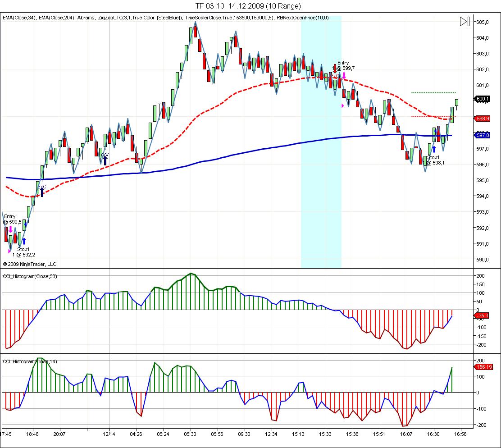The image size is (501, 448).
Task: Click the EMA(Close,204) indicator label
Action: pos(57,18)
